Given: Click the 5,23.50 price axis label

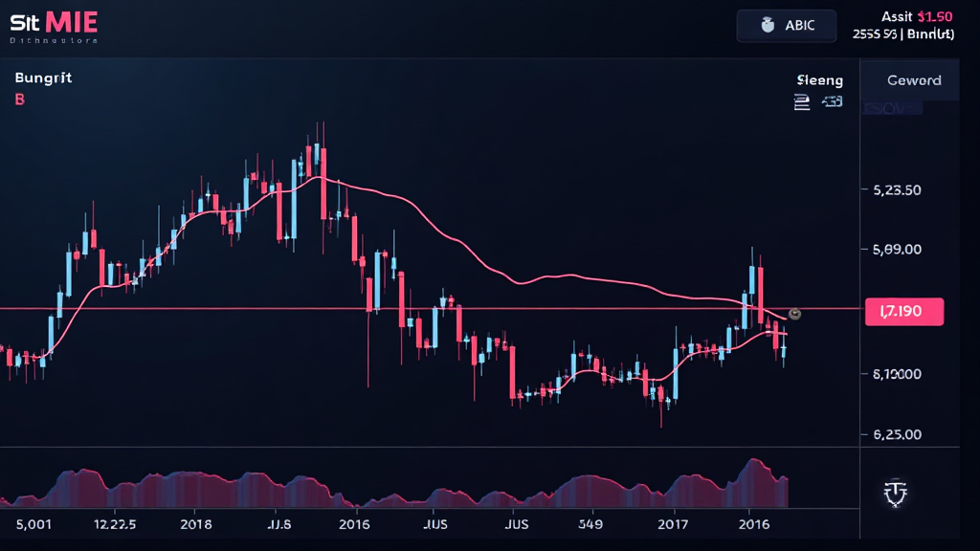Looking at the screenshot, I should point(897,189).
